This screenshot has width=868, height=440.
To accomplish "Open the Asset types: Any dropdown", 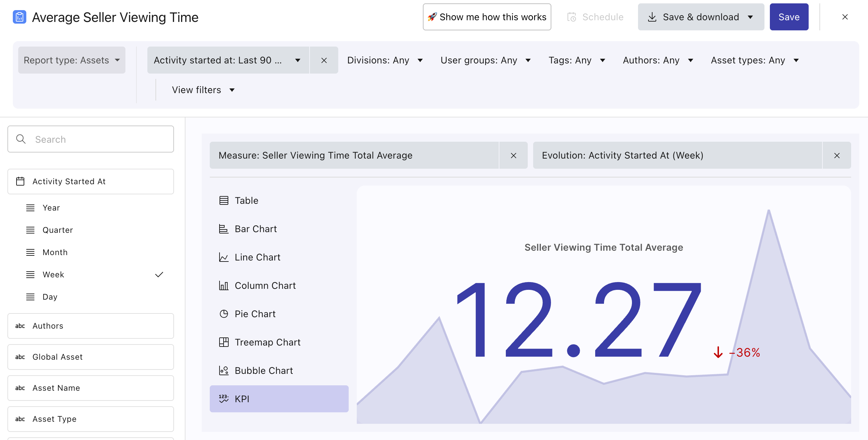I will point(755,60).
